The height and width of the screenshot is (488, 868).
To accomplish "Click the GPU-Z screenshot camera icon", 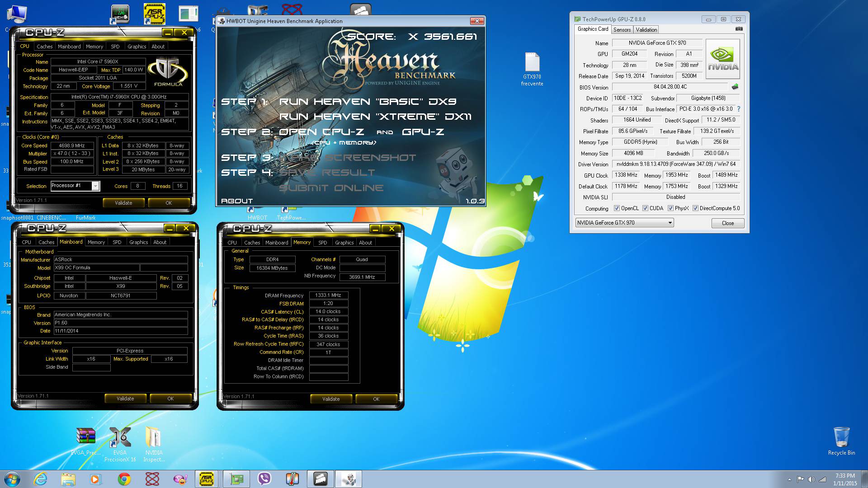I will point(739,29).
